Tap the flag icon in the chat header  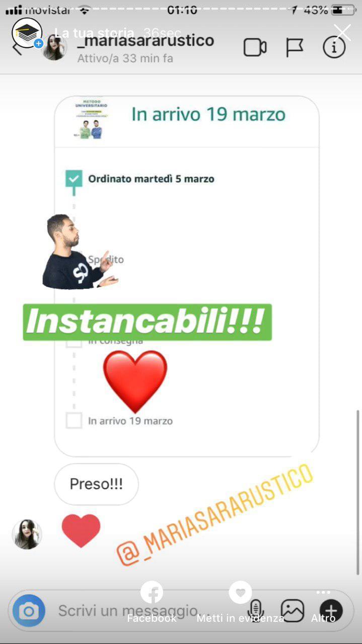[x=295, y=48]
